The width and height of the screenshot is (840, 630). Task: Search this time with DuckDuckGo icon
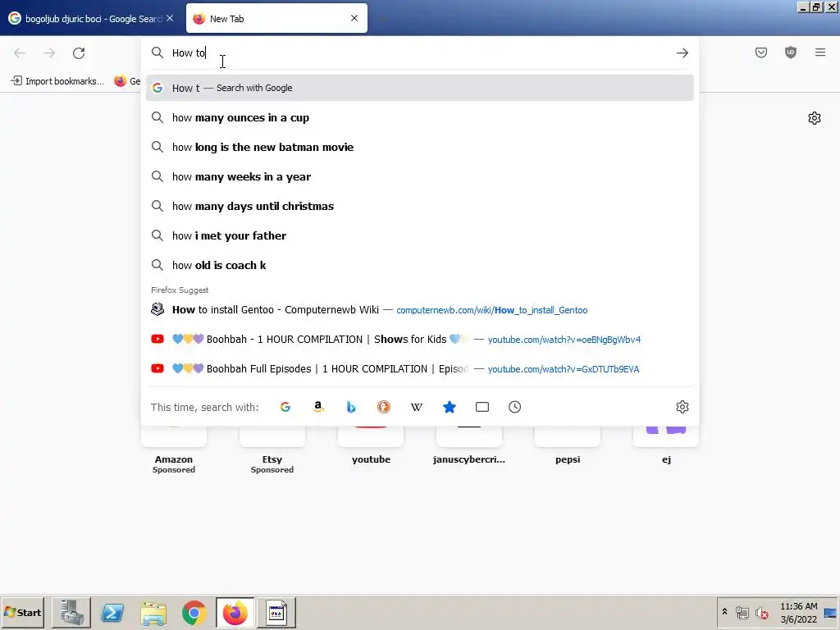point(384,407)
